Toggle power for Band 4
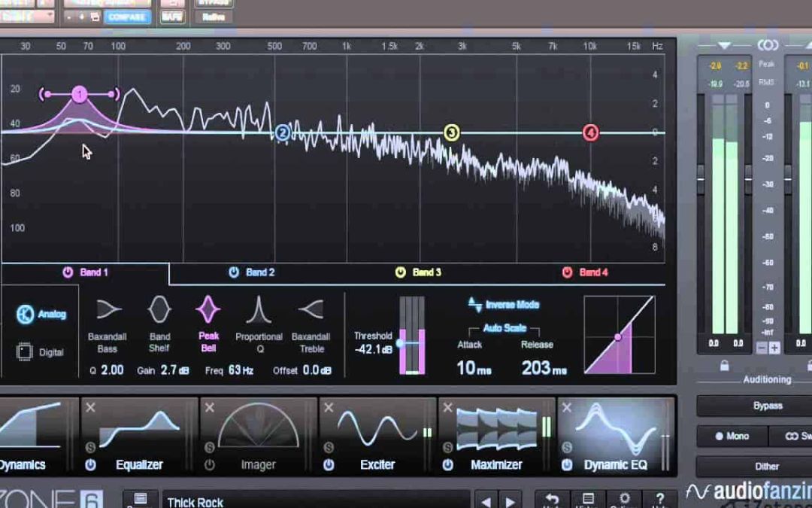812x508 pixels. point(567,272)
